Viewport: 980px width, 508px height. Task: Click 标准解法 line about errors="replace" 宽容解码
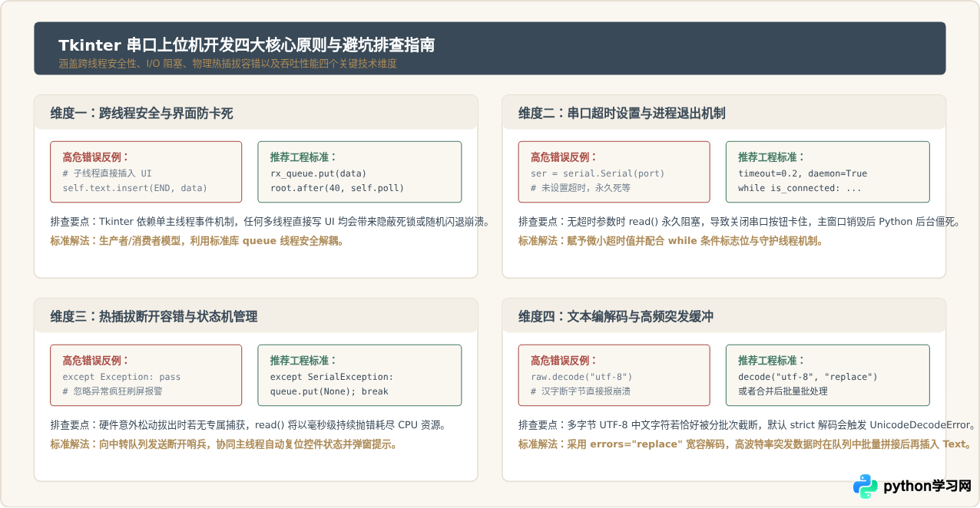744,444
